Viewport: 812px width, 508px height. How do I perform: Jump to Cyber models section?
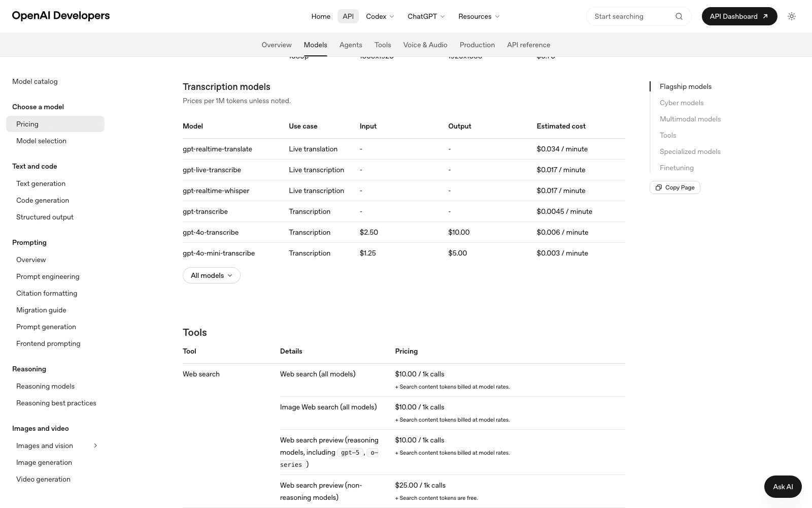[x=682, y=103]
